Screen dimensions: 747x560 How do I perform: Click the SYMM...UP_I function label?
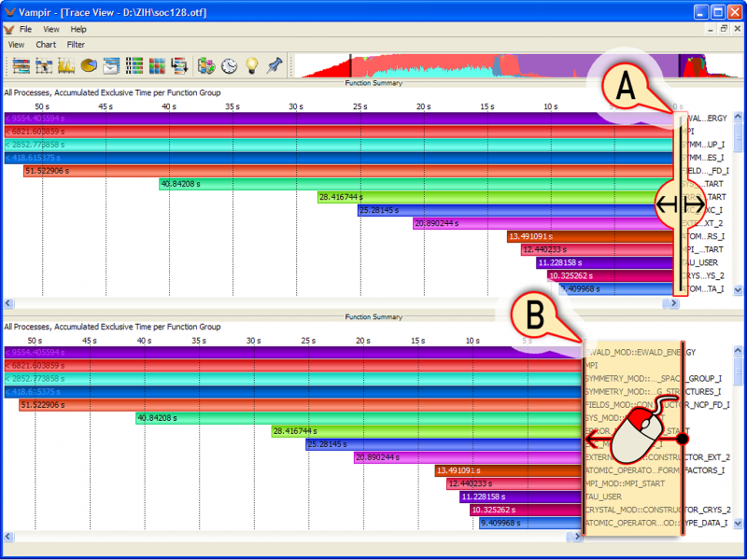pos(703,145)
